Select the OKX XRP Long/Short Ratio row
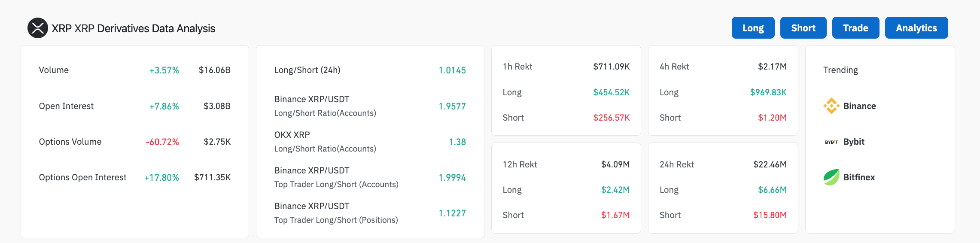Screen dimensions: 980x243 [370, 142]
